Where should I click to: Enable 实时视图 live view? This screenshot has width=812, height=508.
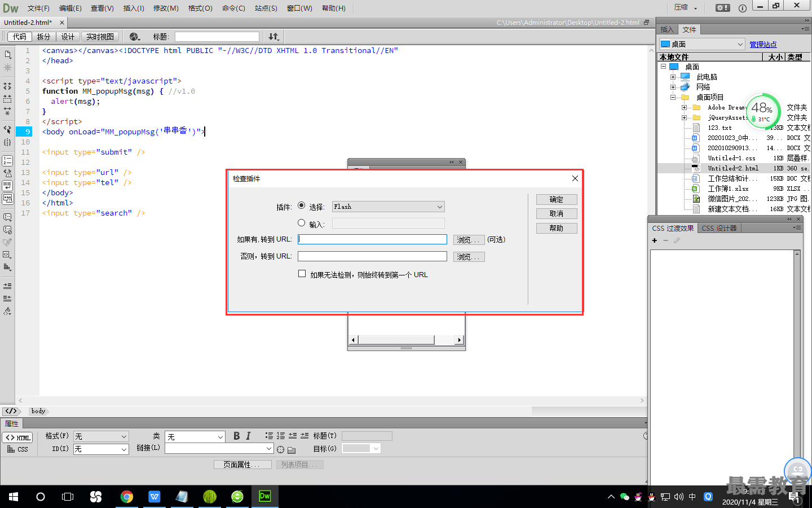[100, 37]
